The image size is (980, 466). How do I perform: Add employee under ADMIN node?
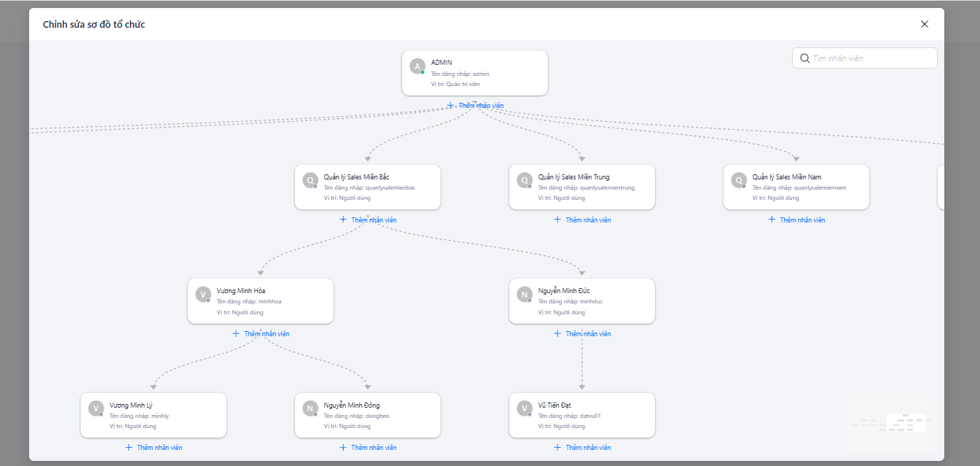475,106
